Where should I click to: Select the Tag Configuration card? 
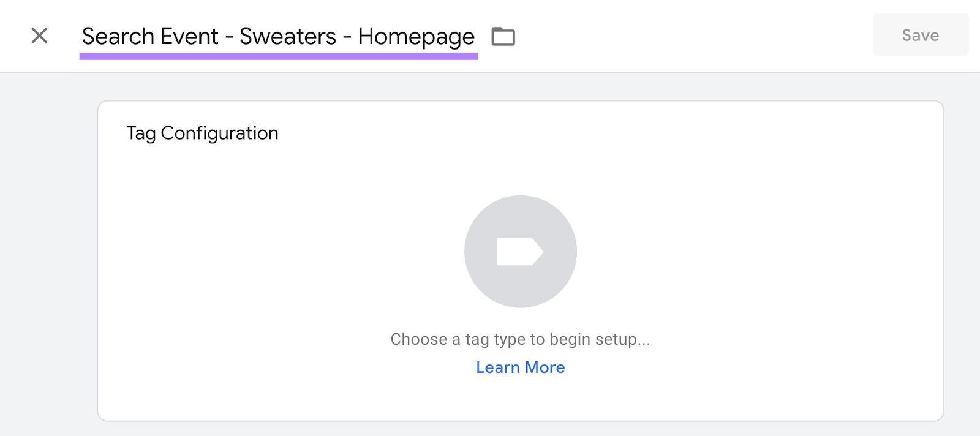[520, 257]
